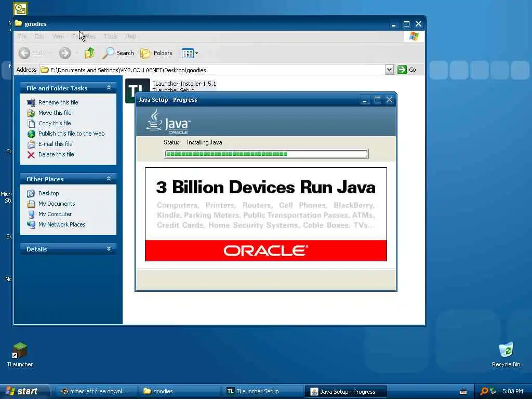Open Desktop from Other Places
Image resolution: width=532 pixels, height=399 pixels.
point(48,193)
